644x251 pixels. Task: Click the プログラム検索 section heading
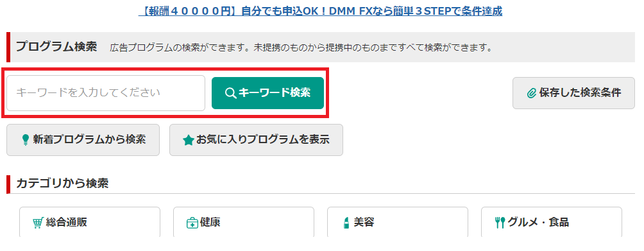click(56, 47)
